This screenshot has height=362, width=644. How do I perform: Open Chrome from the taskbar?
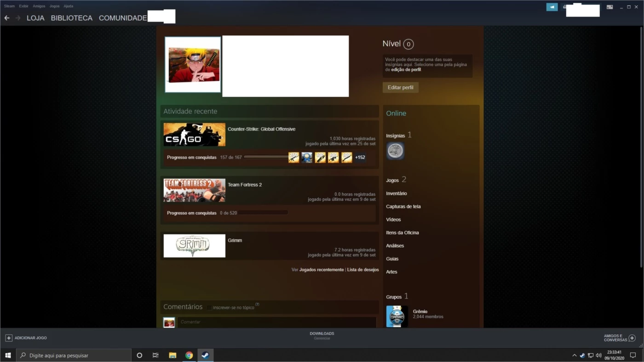pos(189,355)
